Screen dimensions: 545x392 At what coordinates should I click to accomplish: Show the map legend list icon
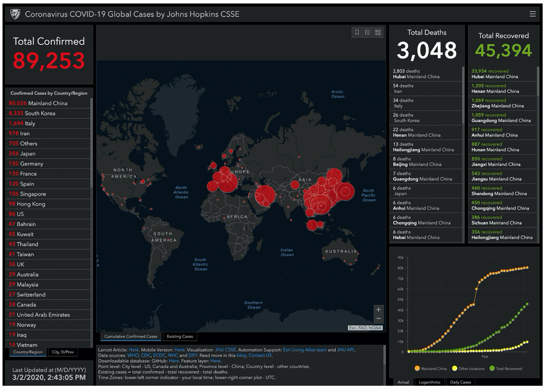tap(367, 32)
